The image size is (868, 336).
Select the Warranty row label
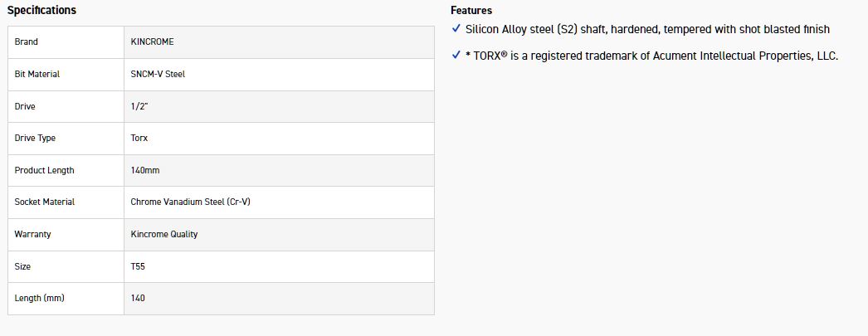[x=32, y=234]
